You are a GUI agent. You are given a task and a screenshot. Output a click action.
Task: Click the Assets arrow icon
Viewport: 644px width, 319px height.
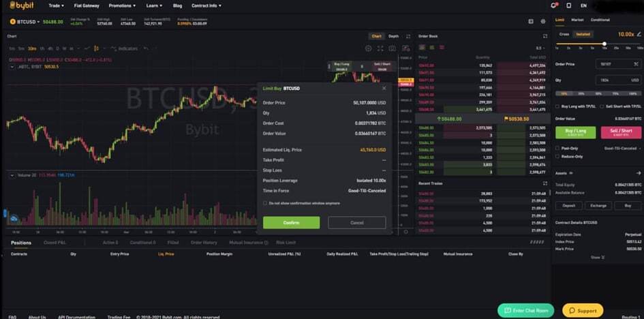coord(639,173)
